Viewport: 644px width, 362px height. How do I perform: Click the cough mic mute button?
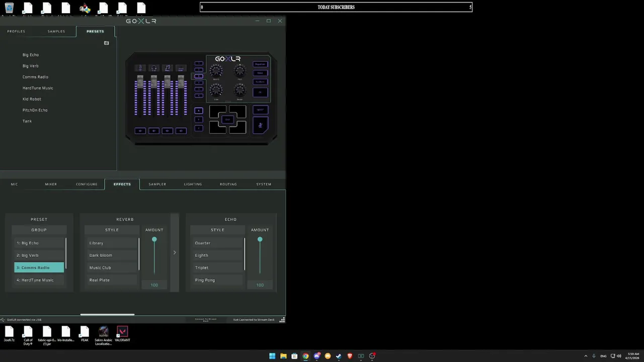click(x=261, y=125)
